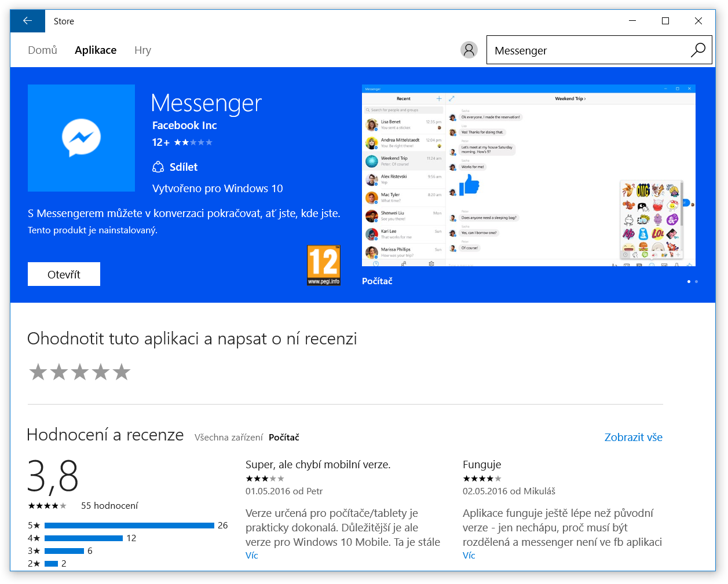728x584 pixels.
Task: Click '02.05.2016 od Mikuláš' review date
Action: click(509, 491)
